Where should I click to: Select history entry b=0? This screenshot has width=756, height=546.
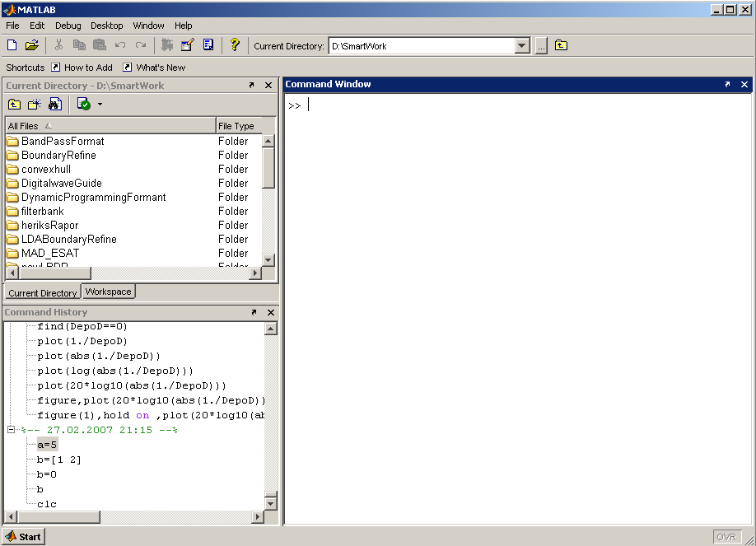point(47,474)
